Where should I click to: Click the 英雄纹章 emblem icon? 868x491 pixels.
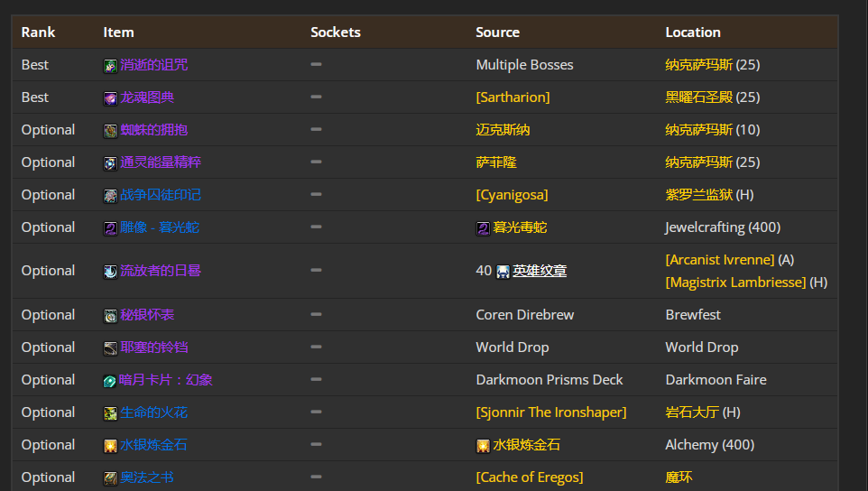(x=503, y=272)
